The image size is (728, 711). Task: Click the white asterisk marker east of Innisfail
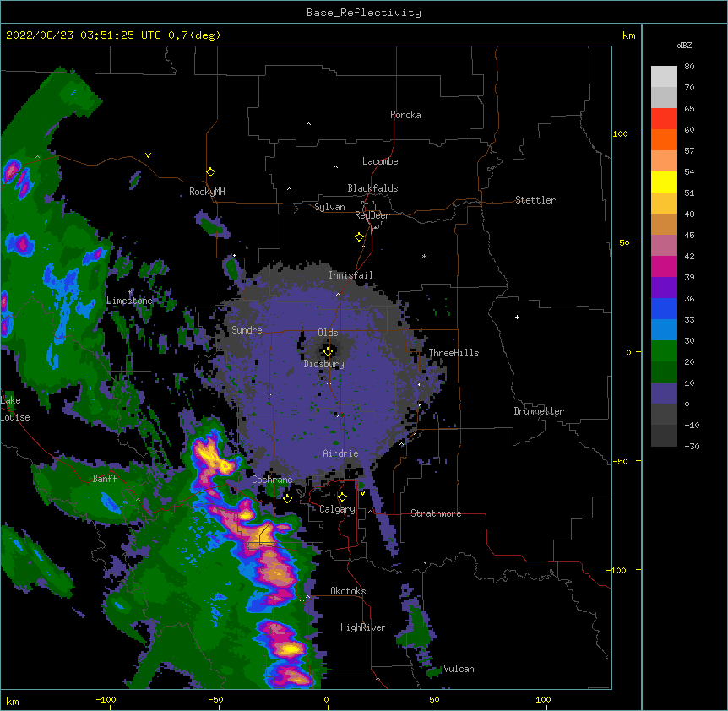click(x=424, y=256)
